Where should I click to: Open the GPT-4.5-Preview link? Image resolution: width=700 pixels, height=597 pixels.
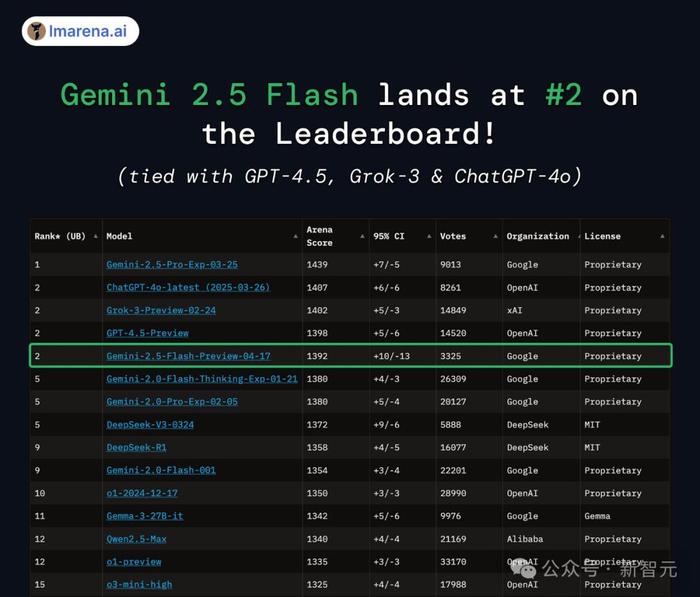click(147, 333)
